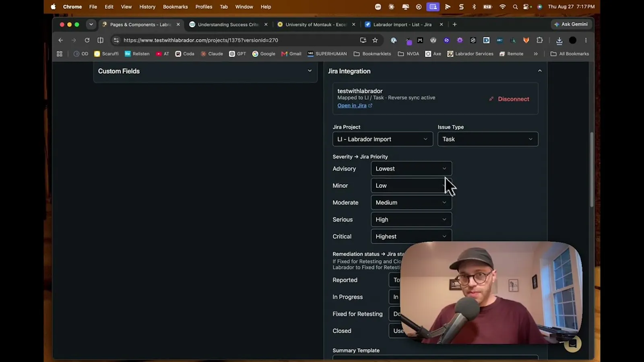Image resolution: width=644 pixels, height=362 pixels.
Task: Open the Minor priority dropdown
Action: (x=411, y=185)
